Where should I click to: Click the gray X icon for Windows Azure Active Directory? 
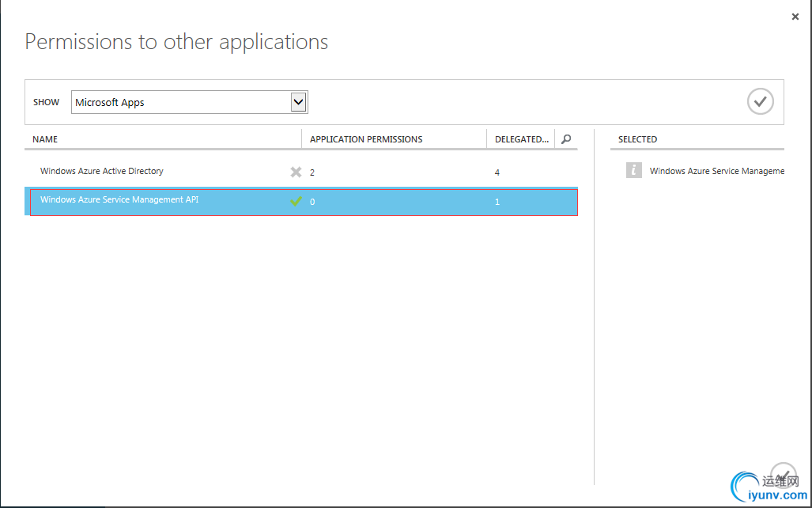point(296,172)
